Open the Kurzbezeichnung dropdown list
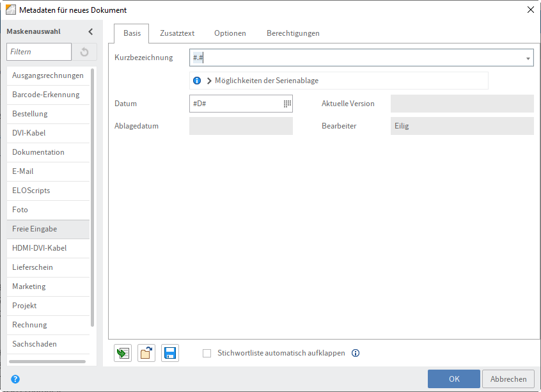 pos(528,57)
